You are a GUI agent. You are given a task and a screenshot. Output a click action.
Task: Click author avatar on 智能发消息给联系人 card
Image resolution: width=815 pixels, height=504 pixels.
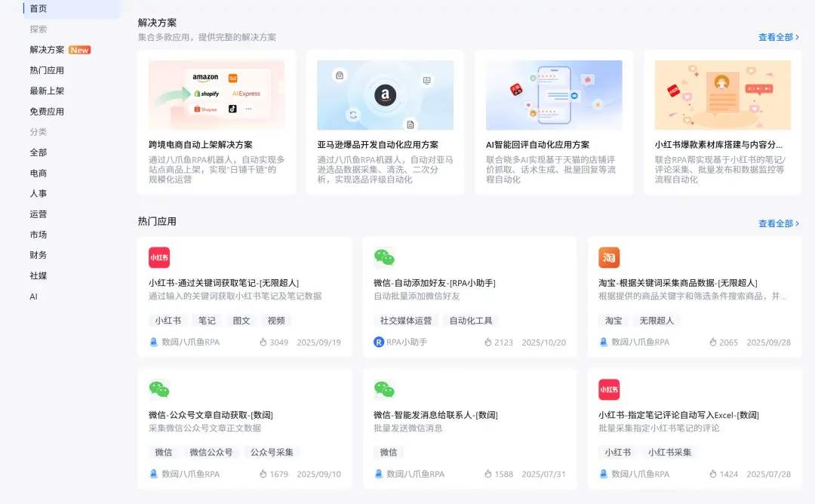click(x=378, y=474)
